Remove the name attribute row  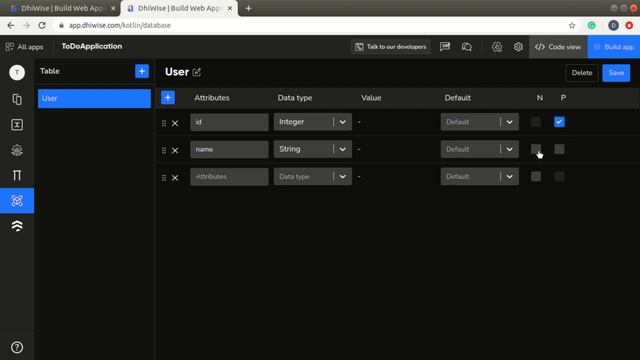click(x=175, y=150)
